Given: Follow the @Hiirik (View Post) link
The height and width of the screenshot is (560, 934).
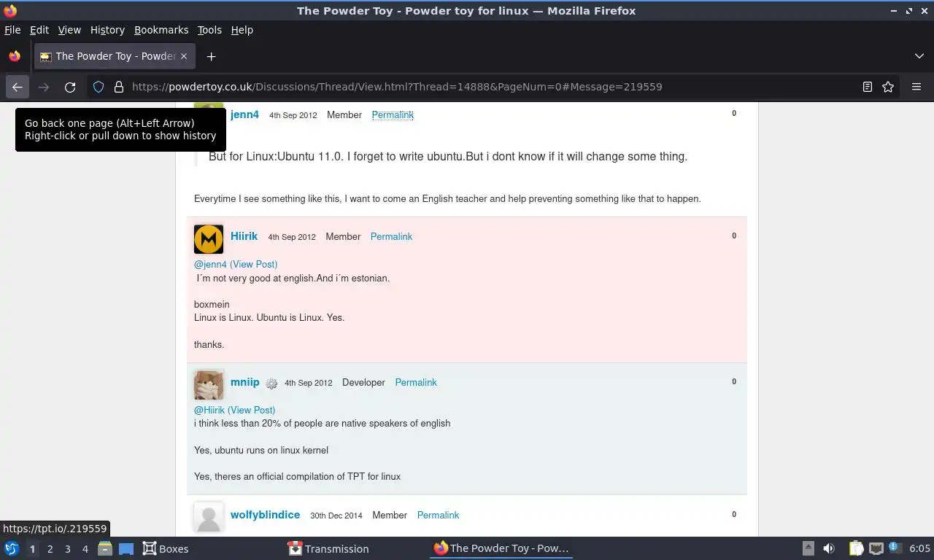Looking at the screenshot, I should coord(234,410).
